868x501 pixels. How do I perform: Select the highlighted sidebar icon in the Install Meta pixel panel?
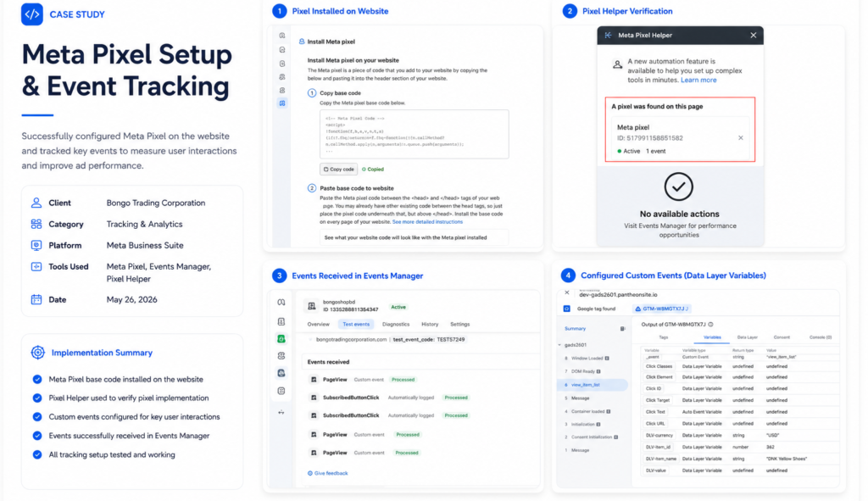pos(282,103)
